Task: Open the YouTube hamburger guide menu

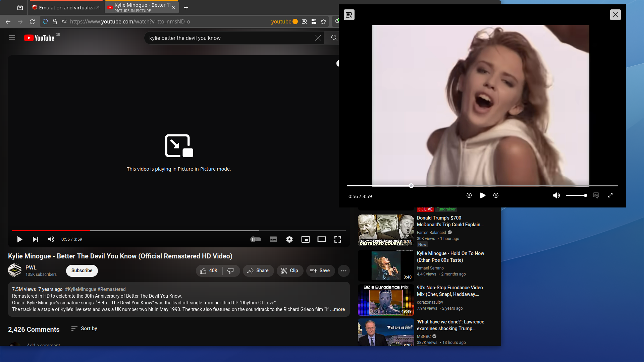Action: point(12,38)
